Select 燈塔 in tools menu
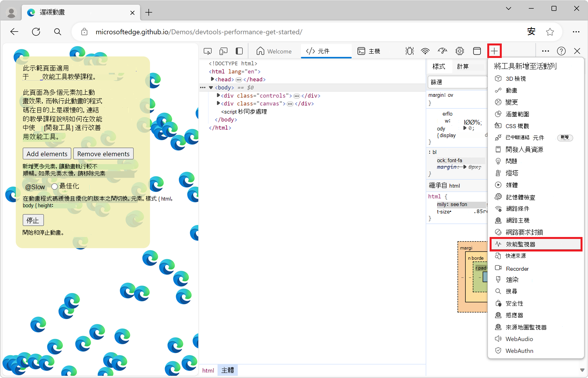This screenshot has width=588, height=378. click(x=536, y=173)
